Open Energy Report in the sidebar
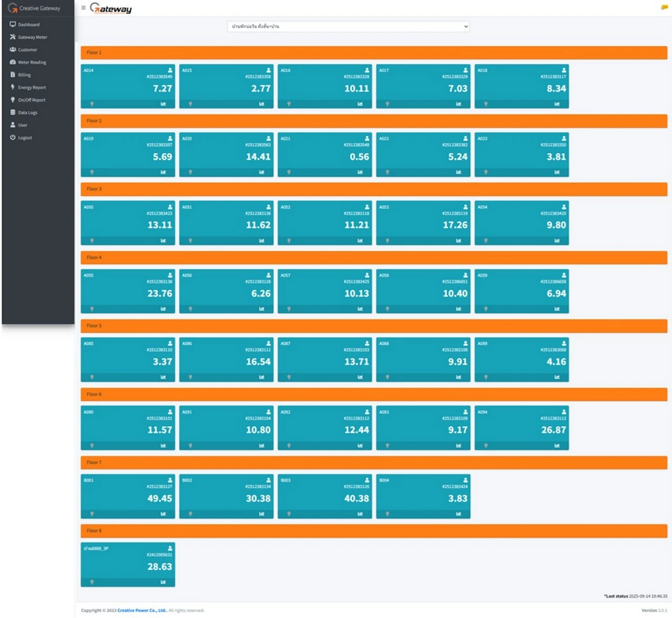The height and width of the screenshot is (618, 672). click(31, 88)
